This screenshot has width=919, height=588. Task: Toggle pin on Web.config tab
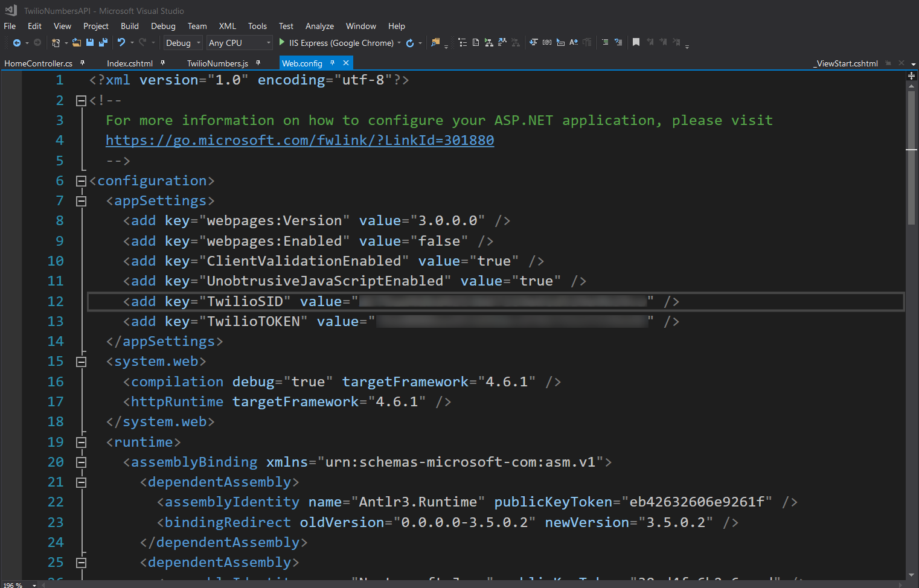click(332, 63)
